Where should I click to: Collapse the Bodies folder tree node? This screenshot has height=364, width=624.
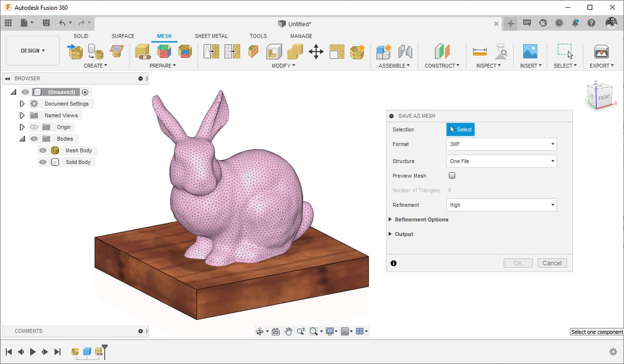pyautogui.click(x=22, y=139)
